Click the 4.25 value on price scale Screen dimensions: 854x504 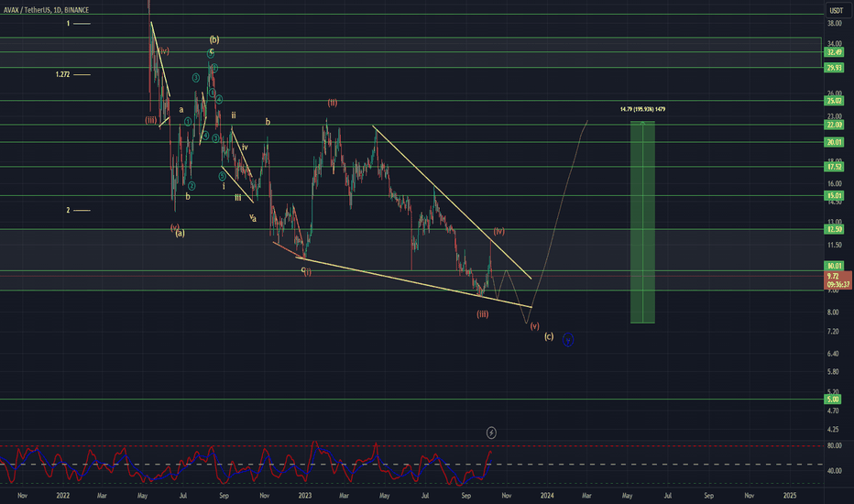[833, 430]
